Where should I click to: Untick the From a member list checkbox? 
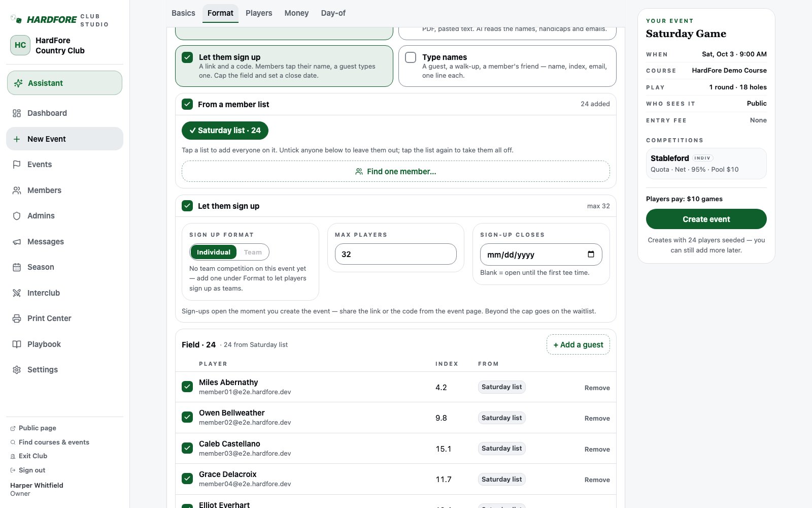click(187, 104)
